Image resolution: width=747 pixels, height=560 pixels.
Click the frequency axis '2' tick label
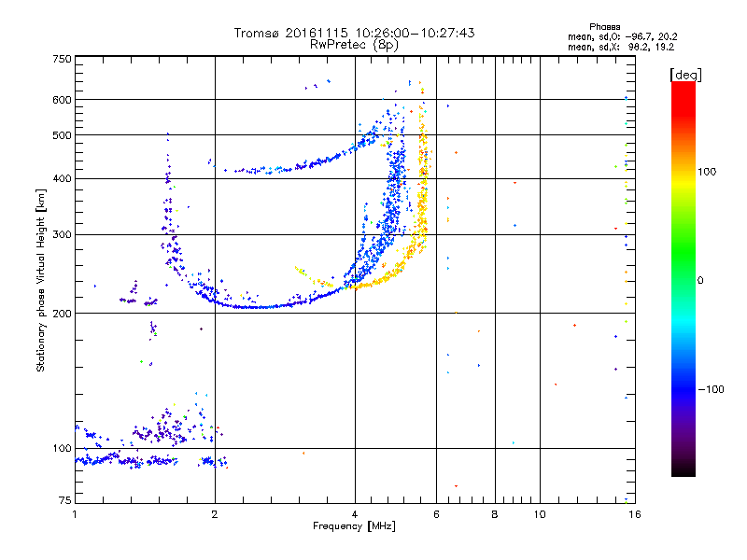(215, 514)
